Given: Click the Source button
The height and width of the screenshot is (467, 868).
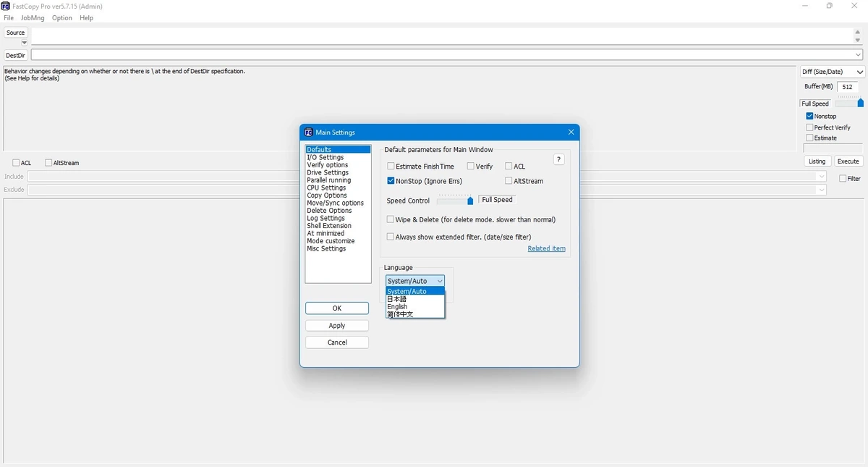Looking at the screenshot, I should coord(15,33).
